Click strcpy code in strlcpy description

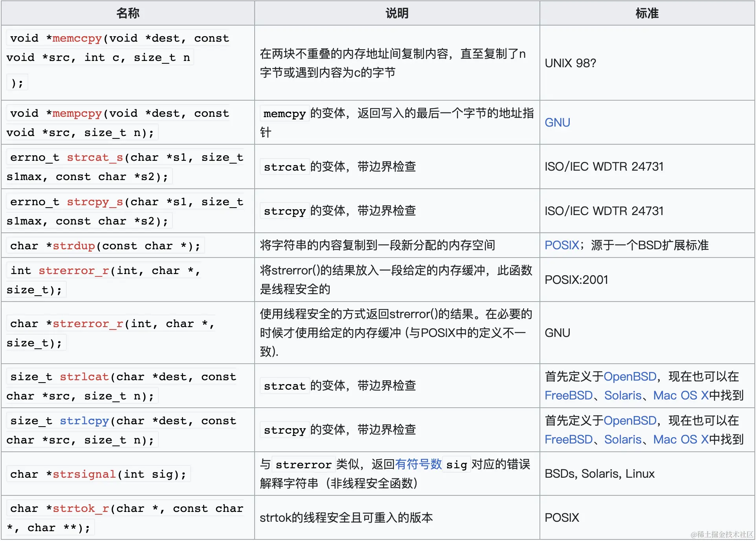point(284,430)
